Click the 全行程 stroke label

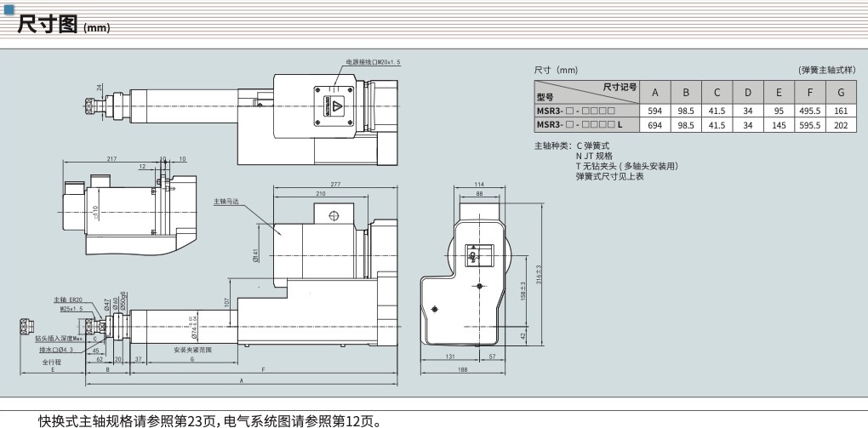tap(52, 362)
